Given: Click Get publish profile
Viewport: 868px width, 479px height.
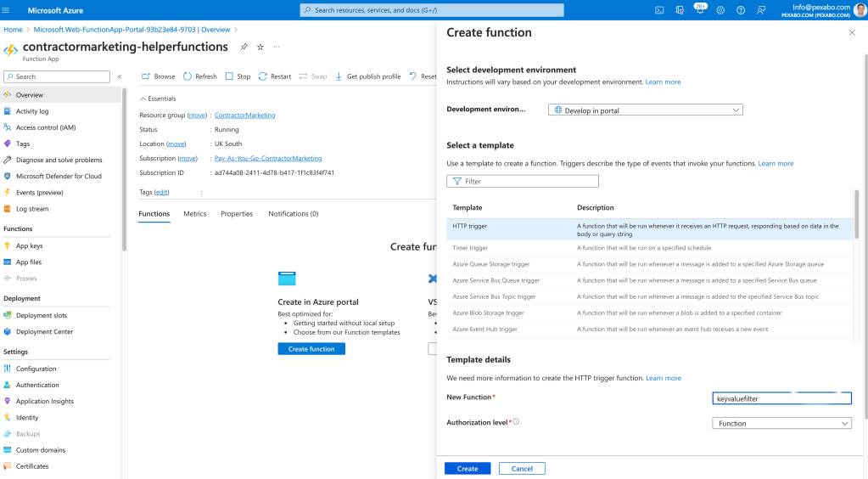Looking at the screenshot, I should point(367,76).
